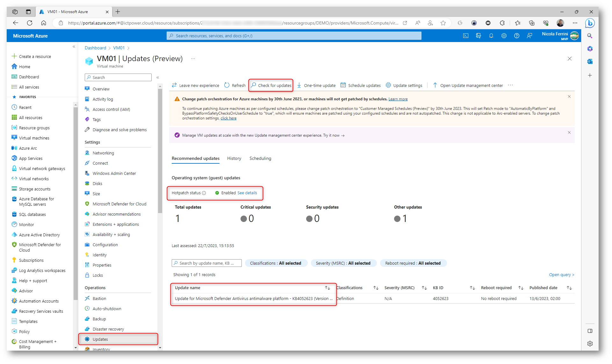Viewport: 612px width, 364px height.
Task: Open the Help question mark icon
Action: 517,36
